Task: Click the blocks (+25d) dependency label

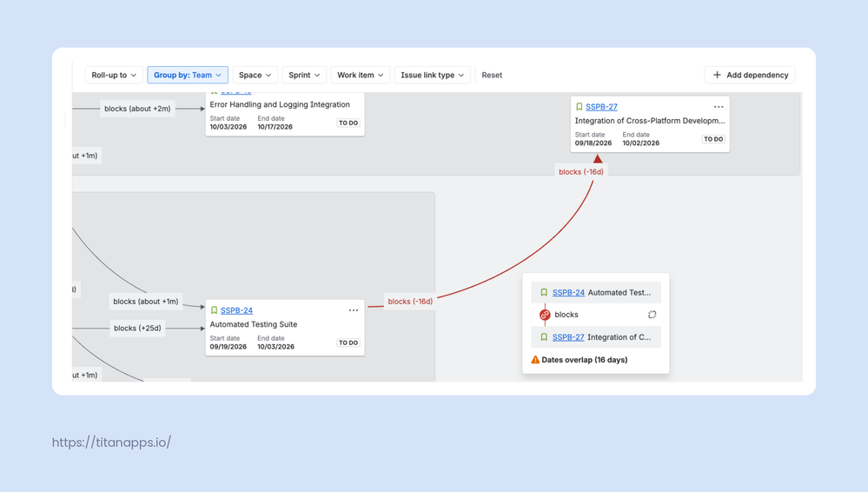Action: pos(137,328)
